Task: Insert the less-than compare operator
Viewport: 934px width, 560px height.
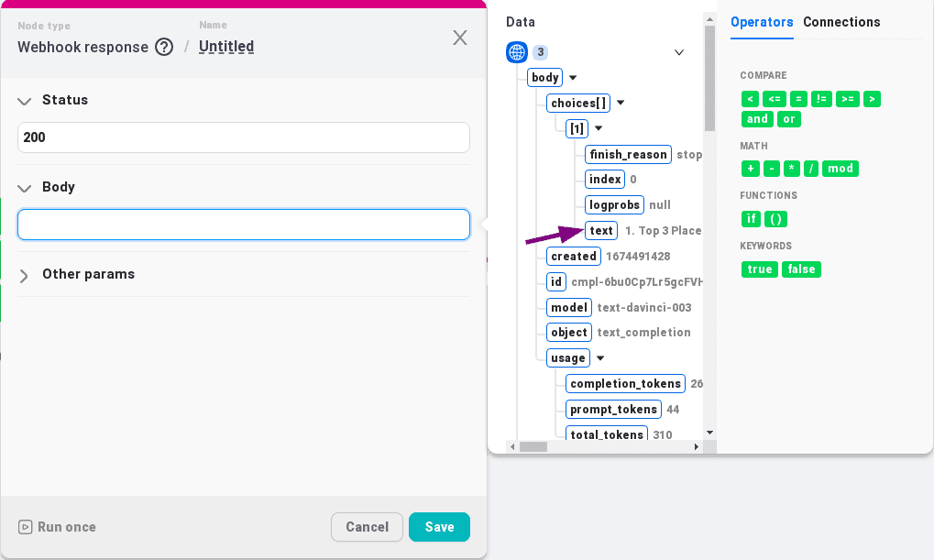Action: 751,99
